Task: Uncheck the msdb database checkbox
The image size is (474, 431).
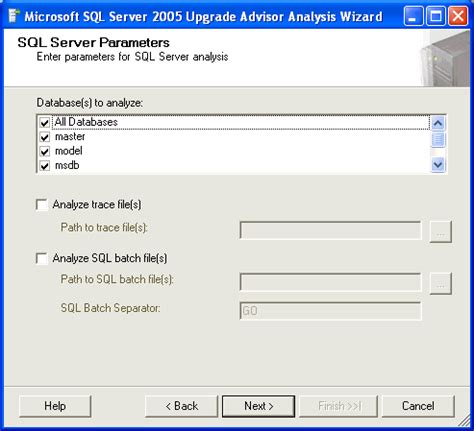Action: tap(45, 166)
